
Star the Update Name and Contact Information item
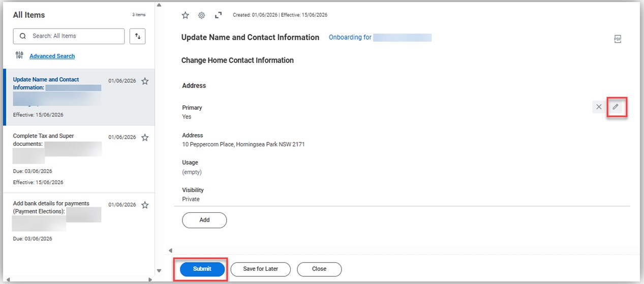(145, 81)
